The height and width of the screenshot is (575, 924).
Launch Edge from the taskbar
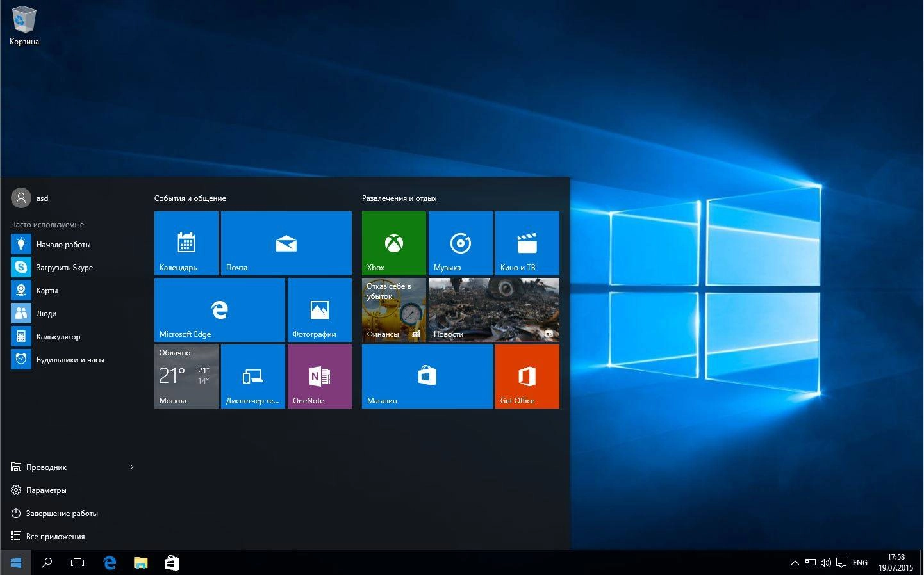pyautogui.click(x=110, y=563)
